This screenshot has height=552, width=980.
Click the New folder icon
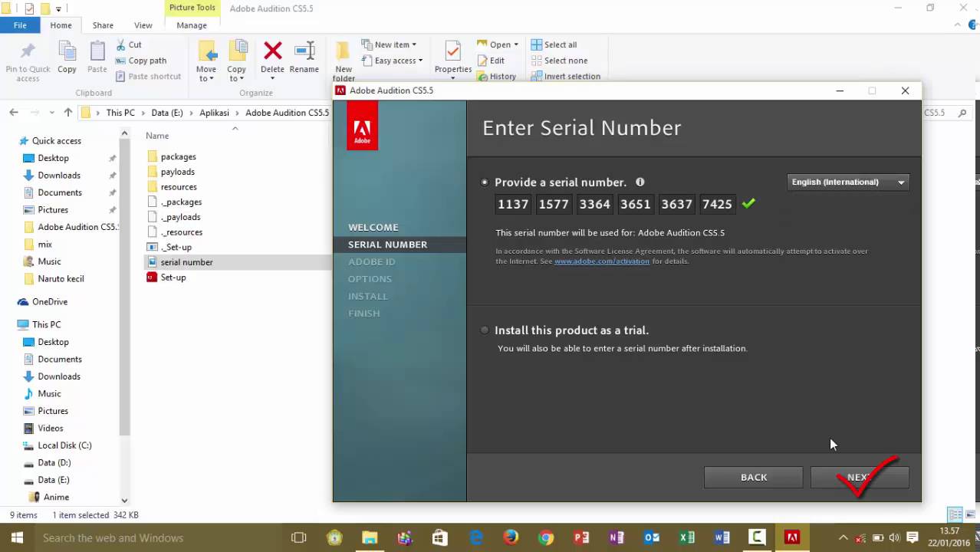click(x=344, y=52)
